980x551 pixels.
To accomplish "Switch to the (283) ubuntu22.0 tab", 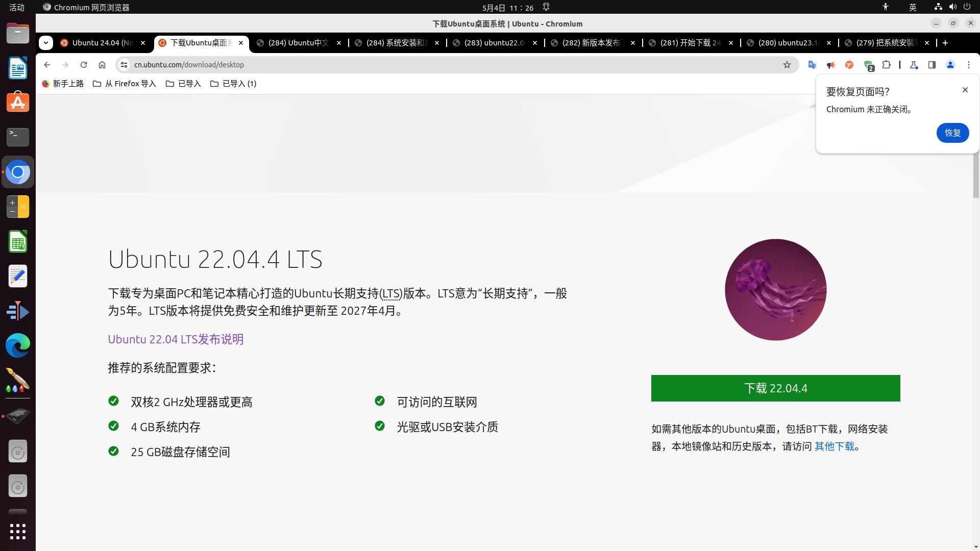I will tap(495, 43).
